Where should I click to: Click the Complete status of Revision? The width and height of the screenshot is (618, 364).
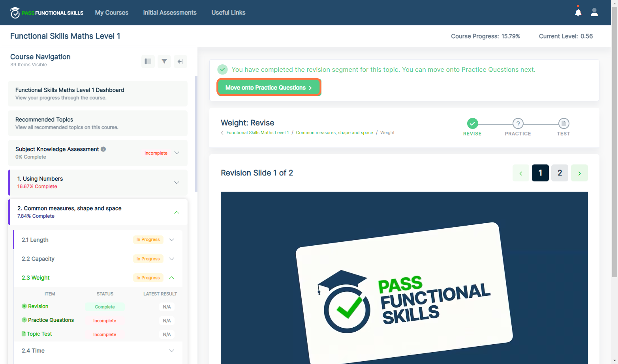105,307
